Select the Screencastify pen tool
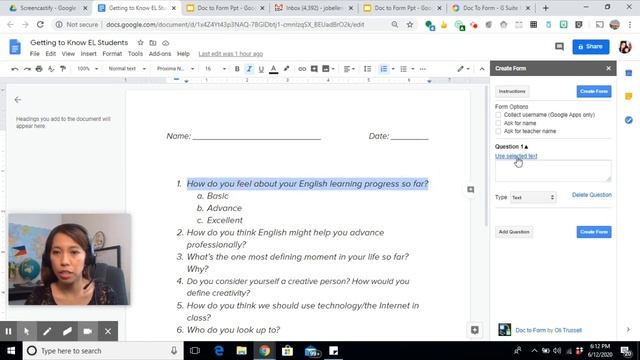This screenshot has width=640, height=360. coord(47,331)
